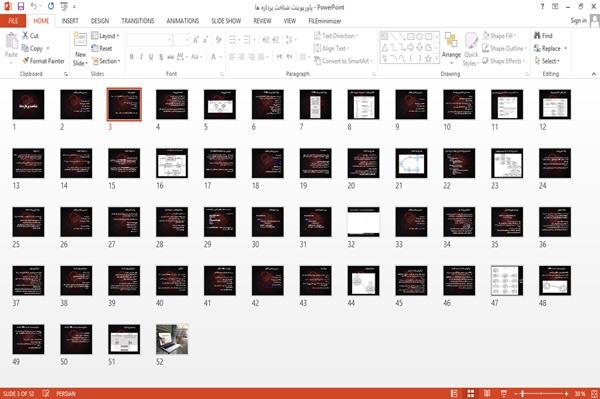Viewport: 600px width, 399px height.
Task: Click the Format Painter tool
Action: pos(43,61)
